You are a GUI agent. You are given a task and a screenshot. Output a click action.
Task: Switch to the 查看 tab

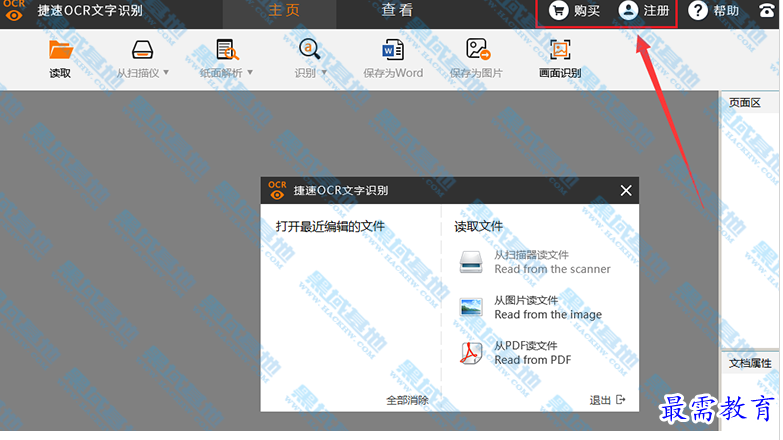pos(397,10)
